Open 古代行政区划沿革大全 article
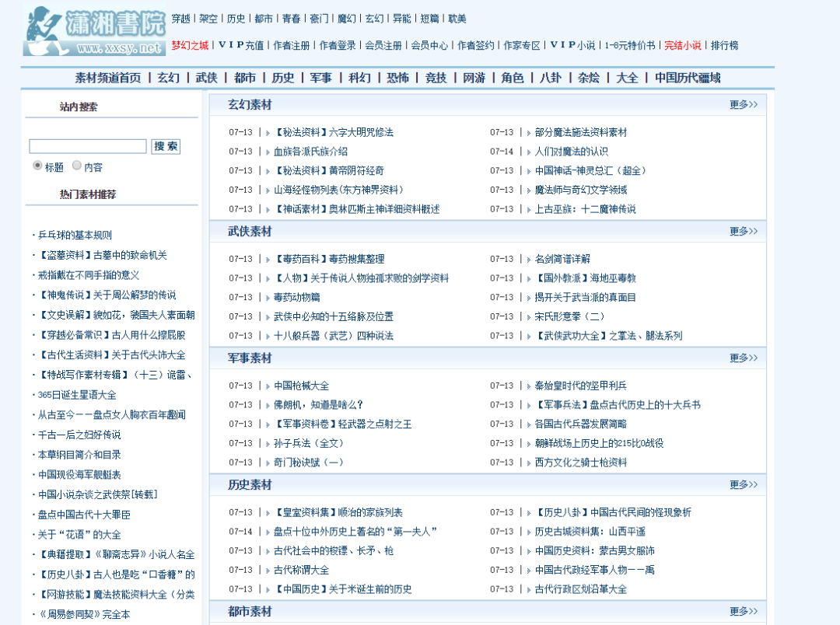The width and height of the screenshot is (840, 625). (x=581, y=590)
